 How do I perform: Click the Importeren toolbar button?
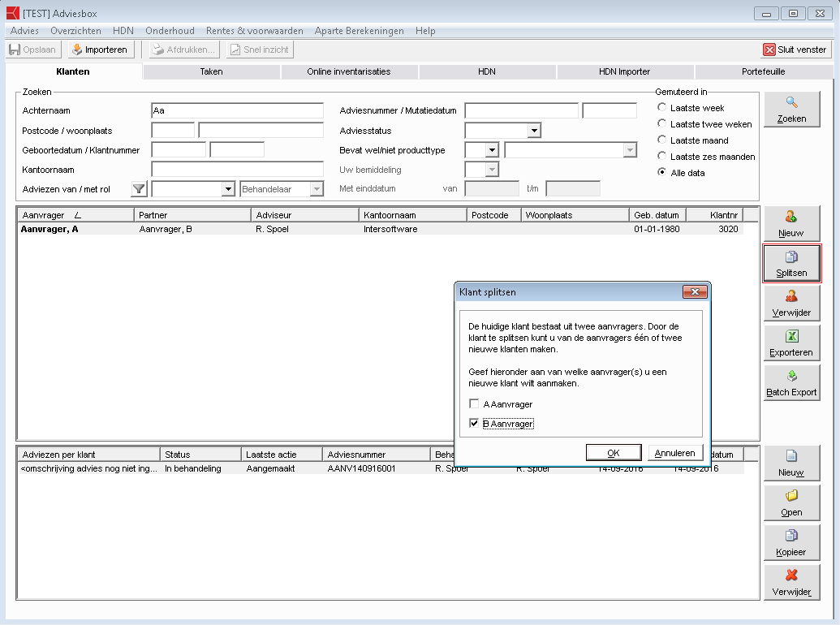coord(99,50)
